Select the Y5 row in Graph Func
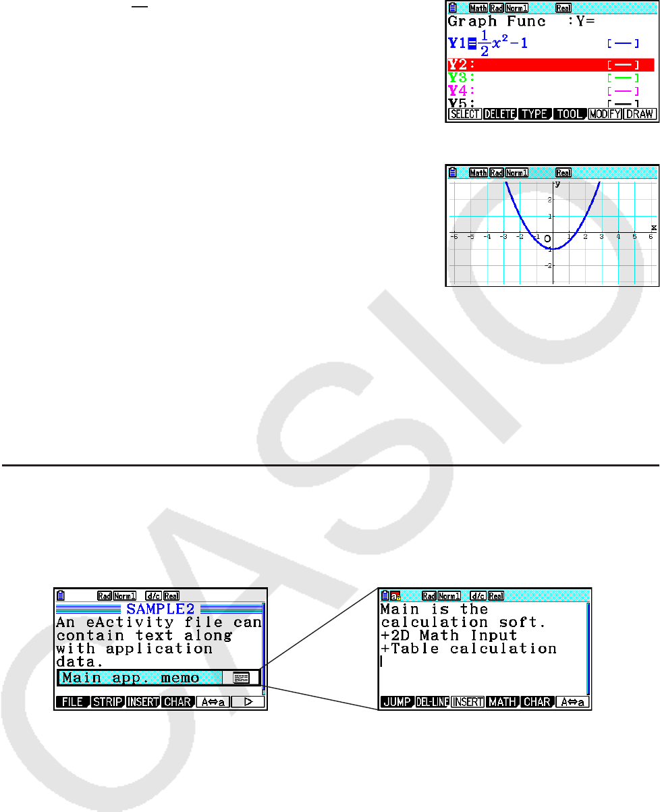The width and height of the screenshot is (660, 812). coord(551,103)
